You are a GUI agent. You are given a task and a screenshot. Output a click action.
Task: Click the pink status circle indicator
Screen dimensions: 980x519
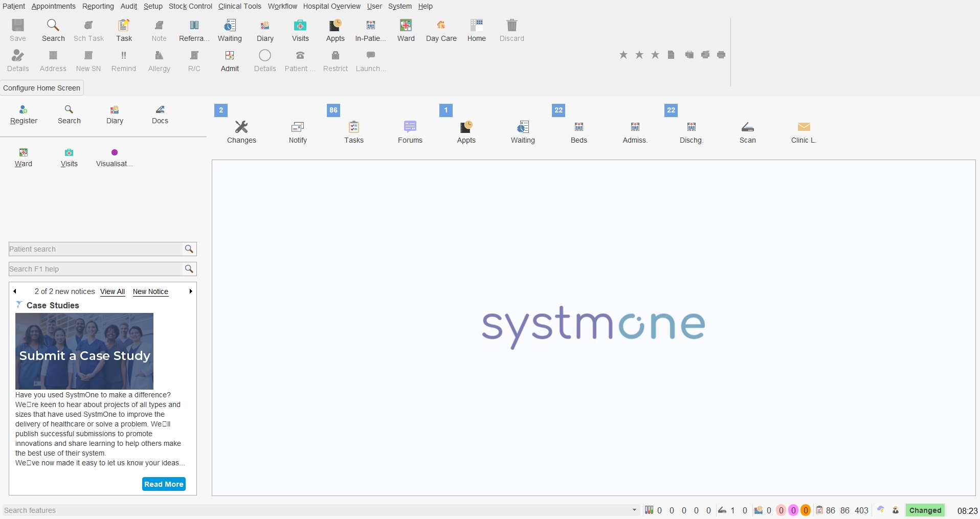click(781, 510)
